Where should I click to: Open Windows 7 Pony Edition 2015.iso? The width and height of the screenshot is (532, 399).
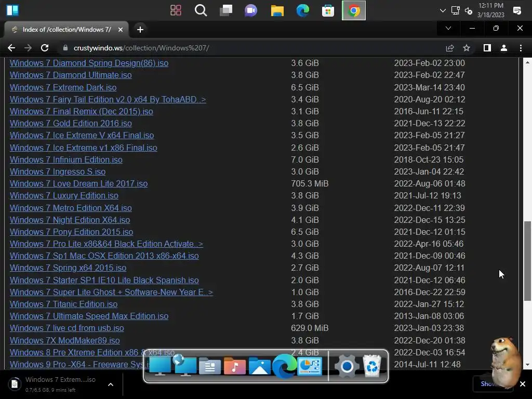[71, 232]
